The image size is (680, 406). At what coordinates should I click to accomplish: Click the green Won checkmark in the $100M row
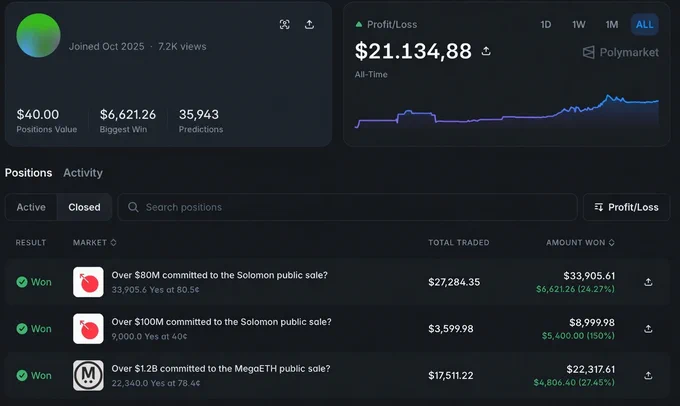click(22, 329)
